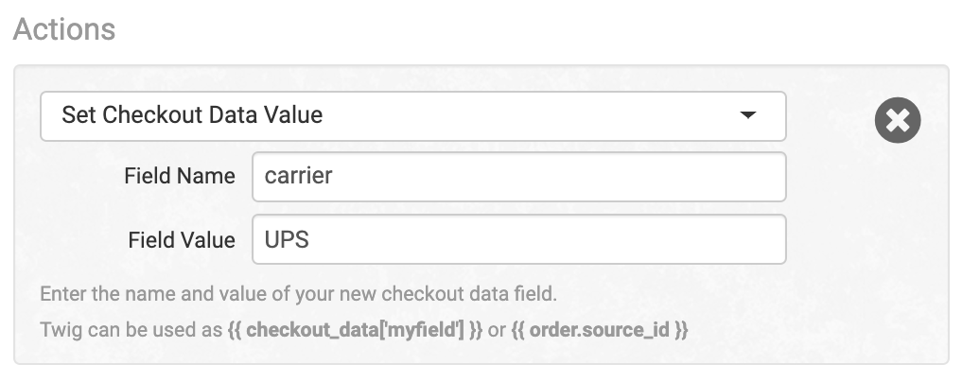
Task: Click the order.source_id Twig example
Action: 600,330
